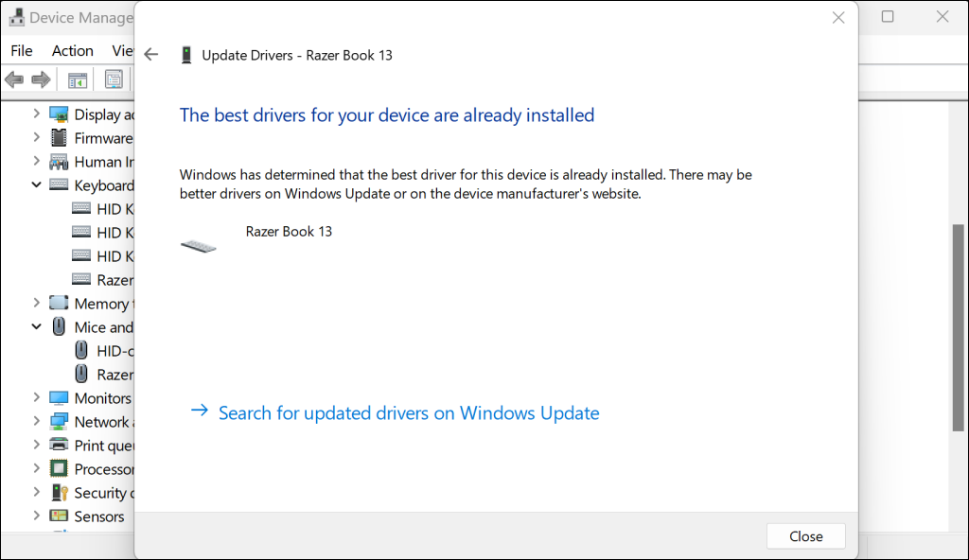Open the File menu
Viewport: 969px width, 560px height.
pos(21,51)
